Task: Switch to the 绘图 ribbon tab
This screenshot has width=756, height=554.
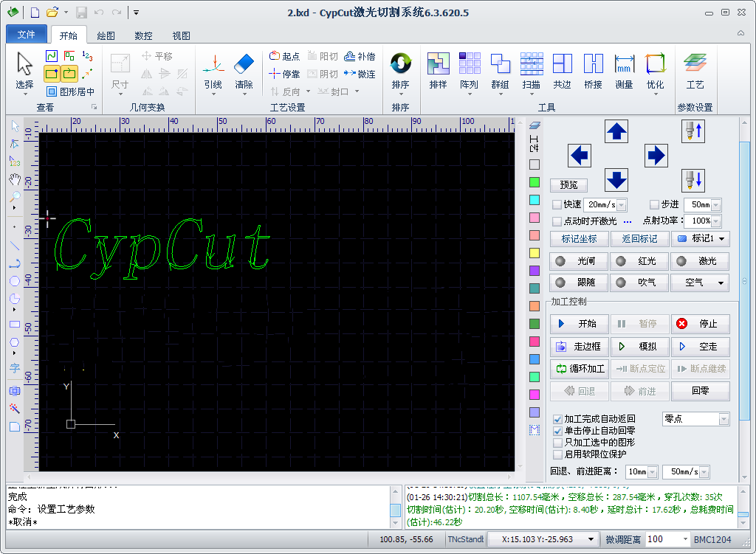Action: click(106, 35)
